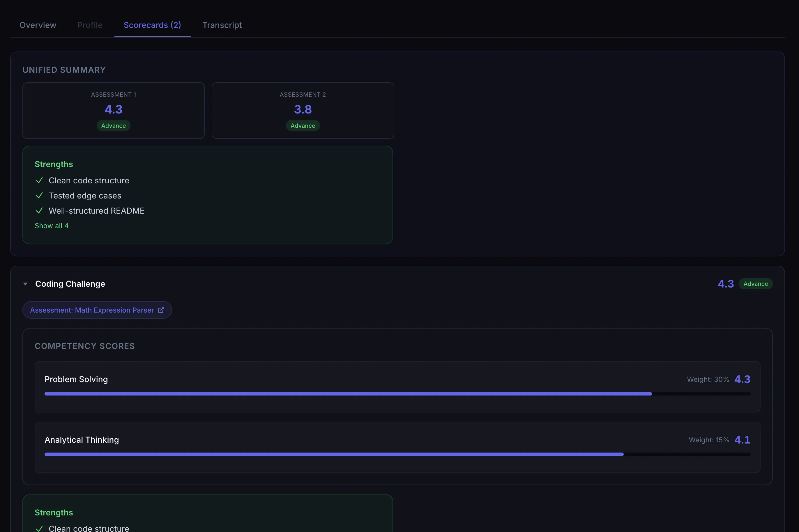Viewport: 799px width, 532px height.
Task: Switch to the Profile tab
Action: click(x=90, y=25)
